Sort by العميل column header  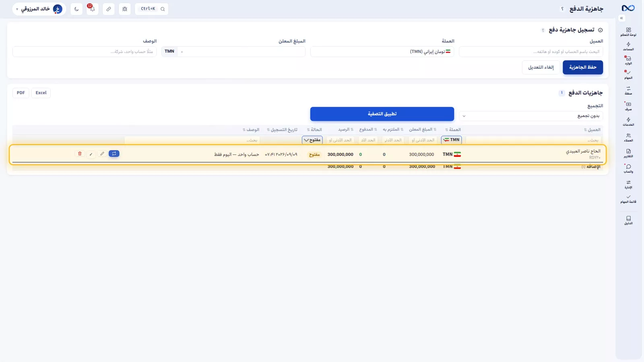(x=592, y=130)
